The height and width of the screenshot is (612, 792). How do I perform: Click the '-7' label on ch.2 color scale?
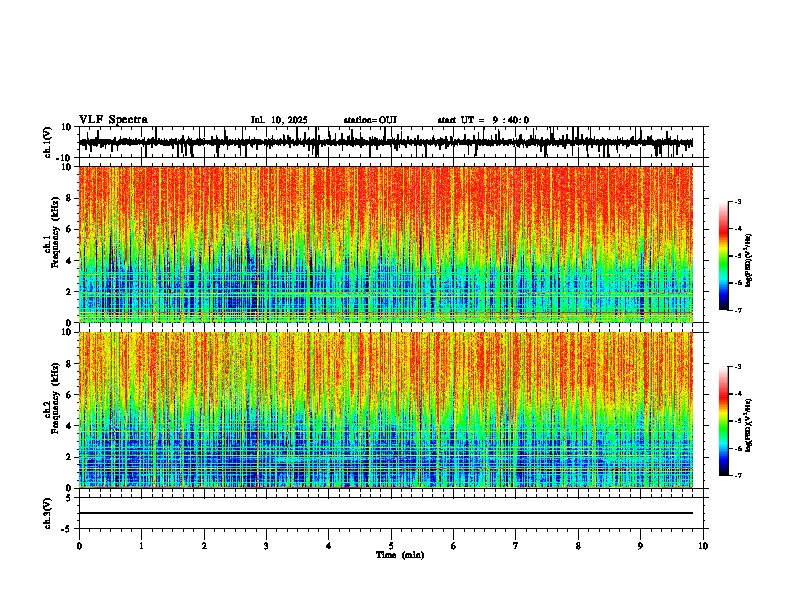point(738,476)
